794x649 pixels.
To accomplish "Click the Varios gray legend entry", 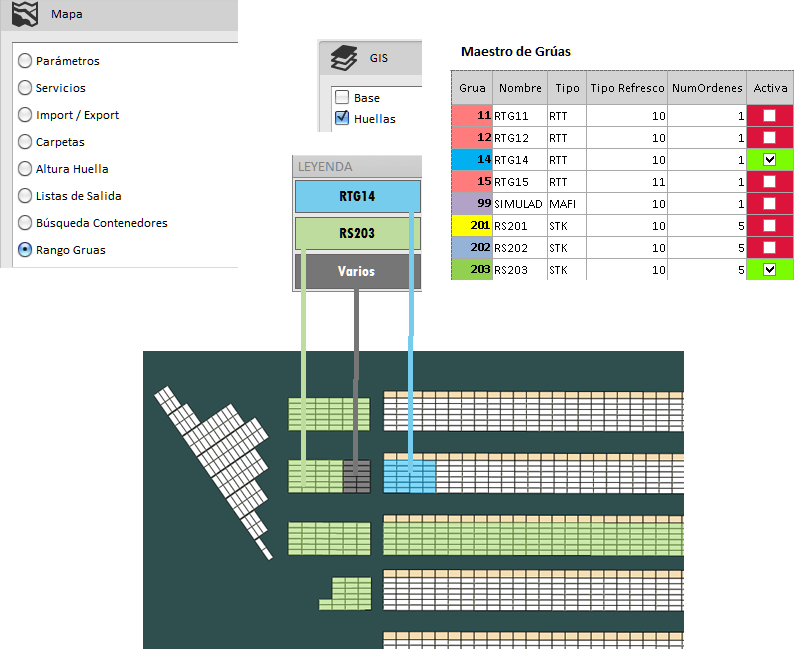I will 357,271.
